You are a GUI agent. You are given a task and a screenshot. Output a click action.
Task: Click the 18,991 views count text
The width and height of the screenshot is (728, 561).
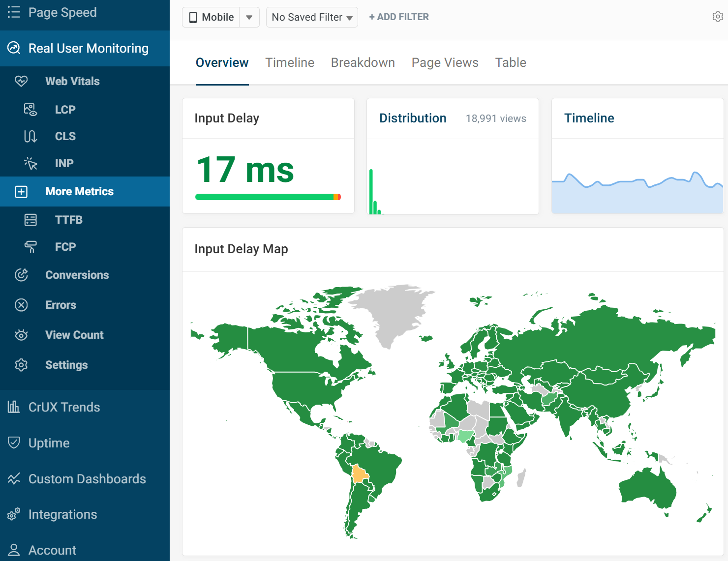496,118
